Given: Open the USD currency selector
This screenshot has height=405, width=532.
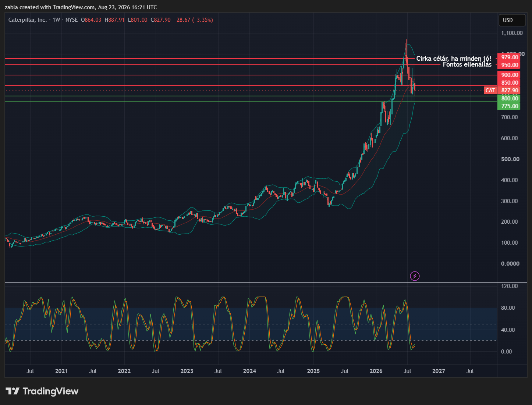Looking at the screenshot, I should 512,20.
